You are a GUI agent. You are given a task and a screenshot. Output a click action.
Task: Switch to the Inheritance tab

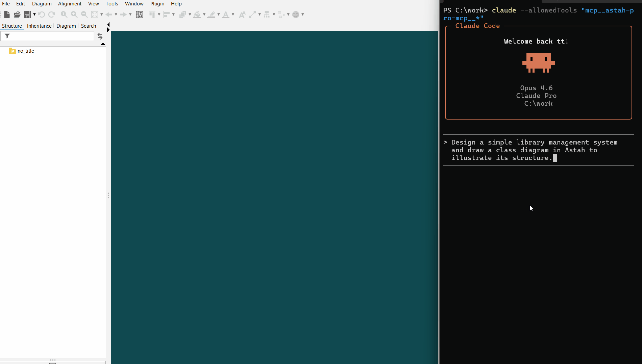pyautogui.click(x=39, y=26)
